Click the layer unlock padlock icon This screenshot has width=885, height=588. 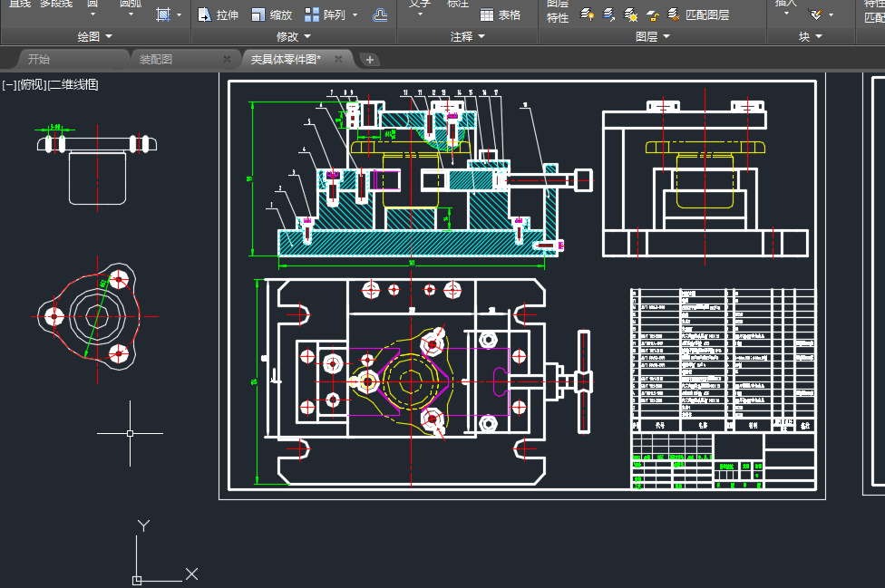point(652,14)
